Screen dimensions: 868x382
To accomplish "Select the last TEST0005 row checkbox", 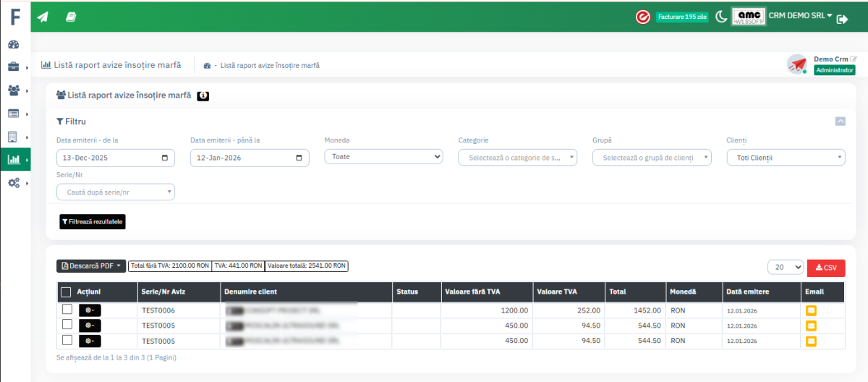I will [67, 340].
